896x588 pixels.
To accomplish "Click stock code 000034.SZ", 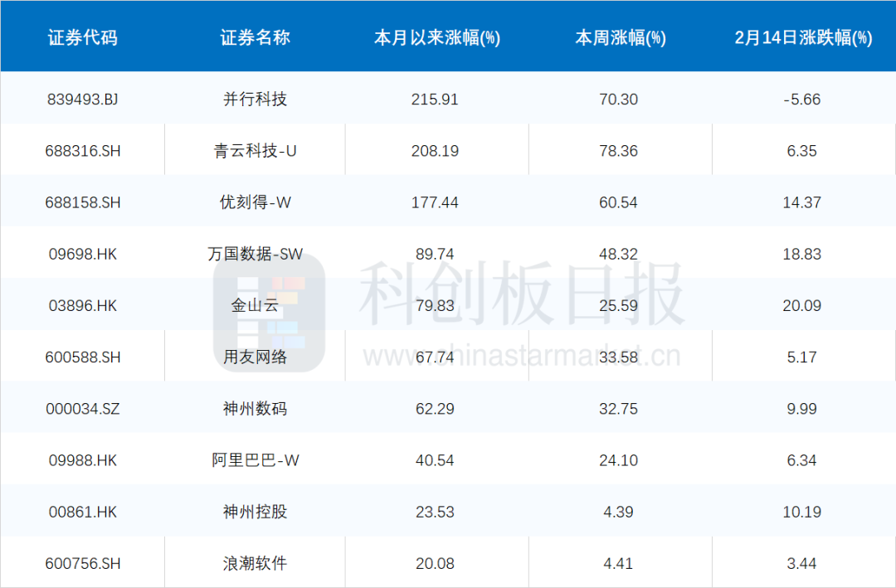I will coord(83,409).
